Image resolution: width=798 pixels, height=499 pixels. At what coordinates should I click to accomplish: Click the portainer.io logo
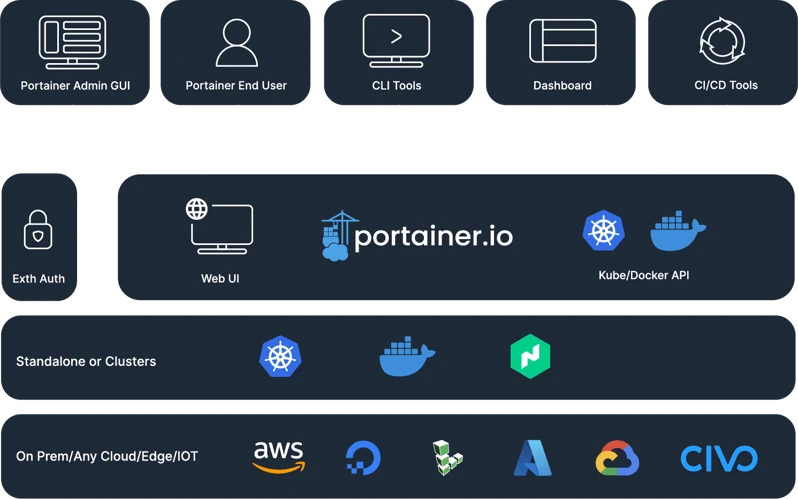tap(417, 237)
